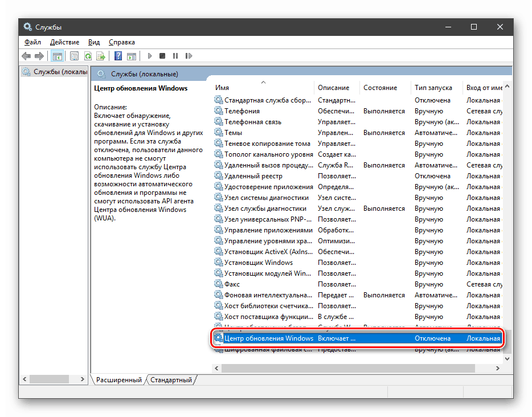Click the Службы window title gear icon
Viewport: 532px width, 417px height.
tap(27, 27)
